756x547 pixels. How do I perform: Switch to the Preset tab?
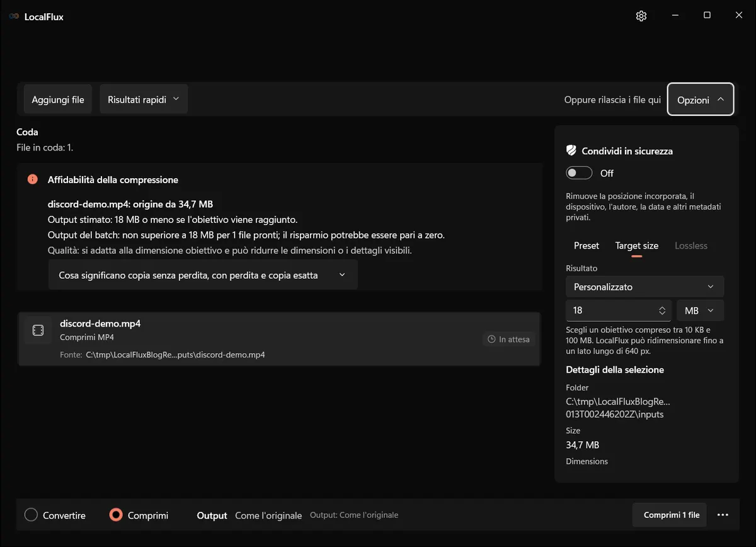click(x=587, y=245)
